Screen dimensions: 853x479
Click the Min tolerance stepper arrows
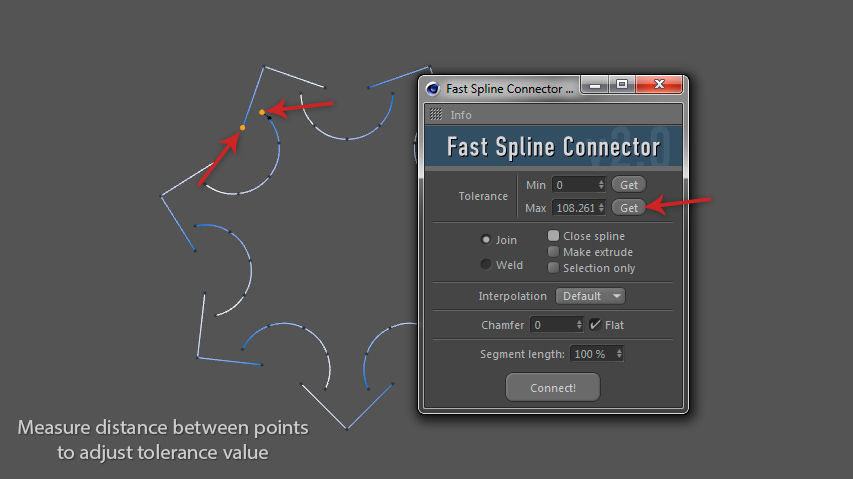click(x=601, y=185)
